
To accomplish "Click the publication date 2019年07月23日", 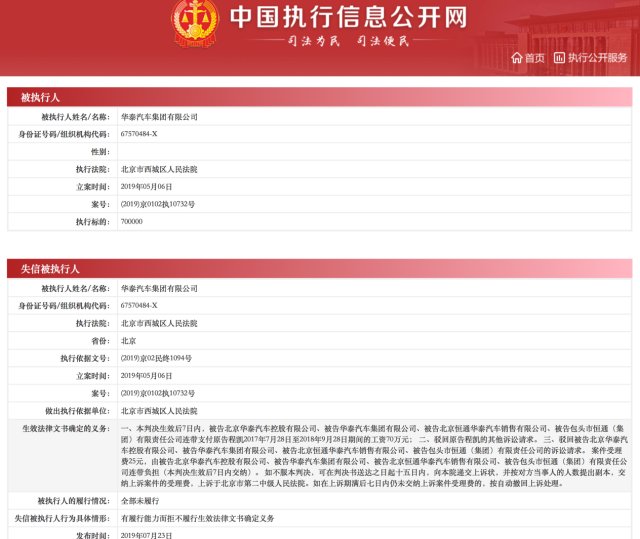I will [x=146, y=535].
